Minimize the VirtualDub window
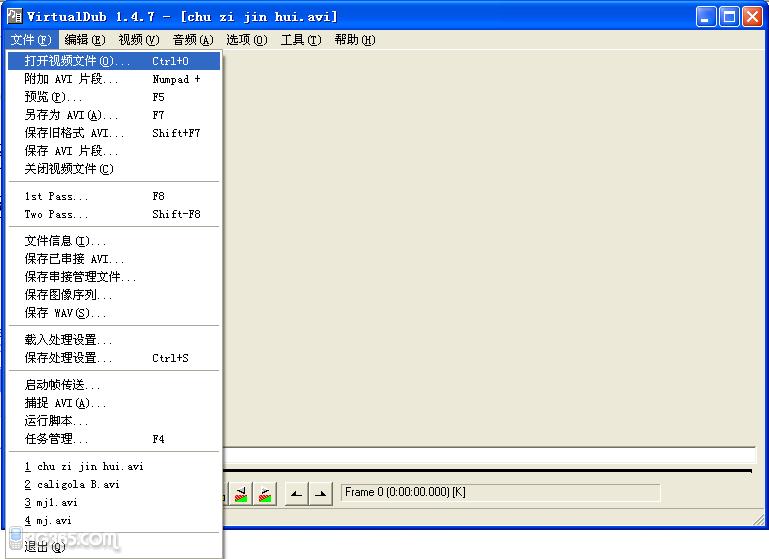This screenshot has width=769, height=559. [x=706, y=17]
